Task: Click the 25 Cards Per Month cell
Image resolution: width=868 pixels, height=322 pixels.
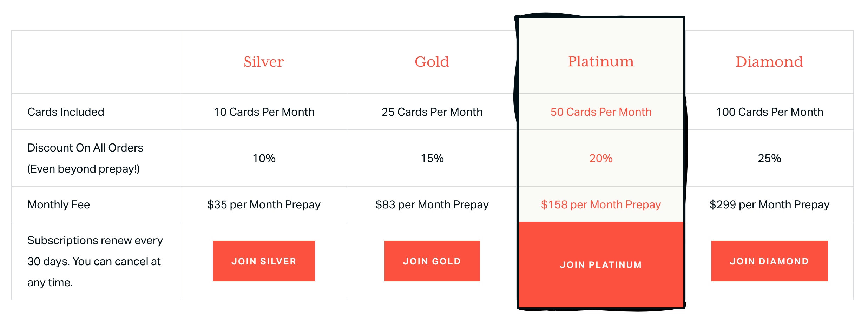Action: point(432,112)
